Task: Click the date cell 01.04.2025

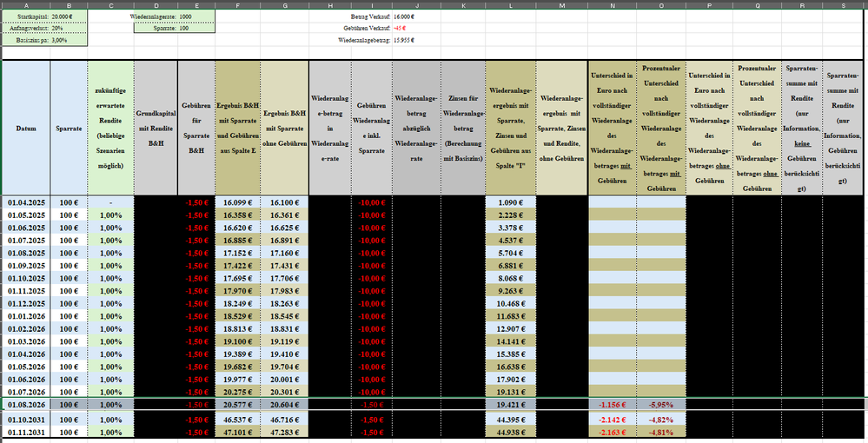Action: pyautogui.click(x=26, y=202)
